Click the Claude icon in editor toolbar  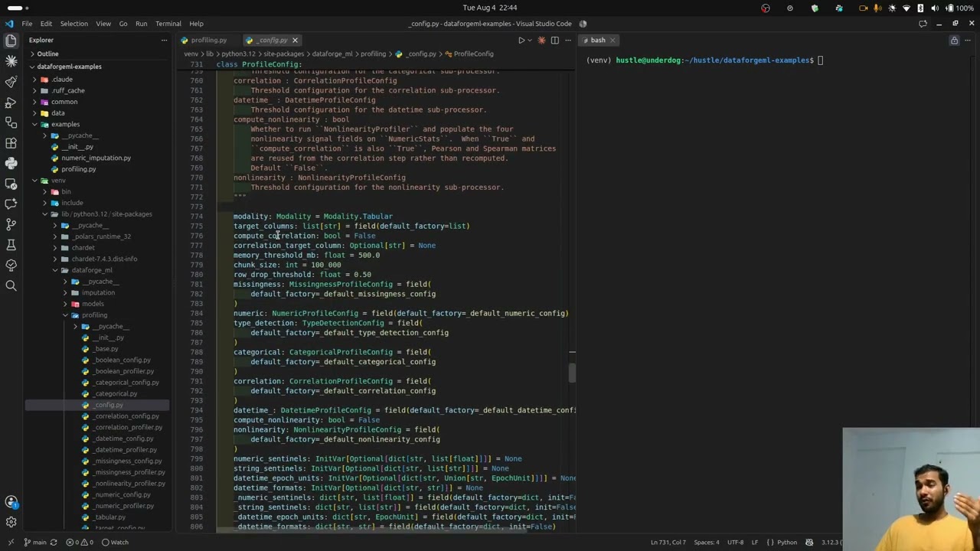[541, 40]
